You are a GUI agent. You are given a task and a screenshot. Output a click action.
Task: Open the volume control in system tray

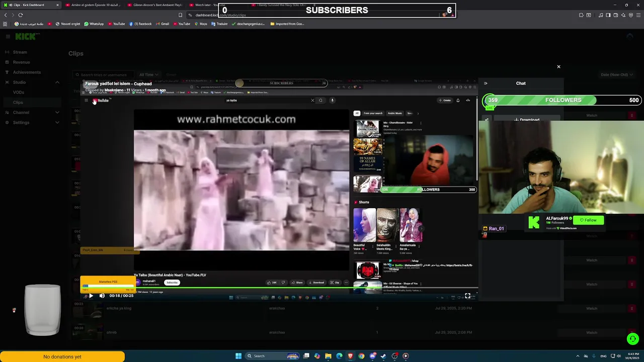click(x=618, y=356)
